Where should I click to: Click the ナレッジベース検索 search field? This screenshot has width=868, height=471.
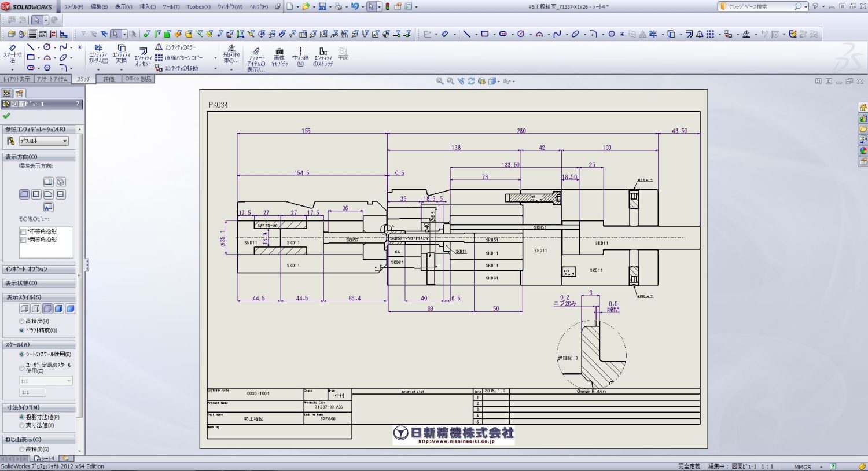pyautogui.click(x=761, y=6)
